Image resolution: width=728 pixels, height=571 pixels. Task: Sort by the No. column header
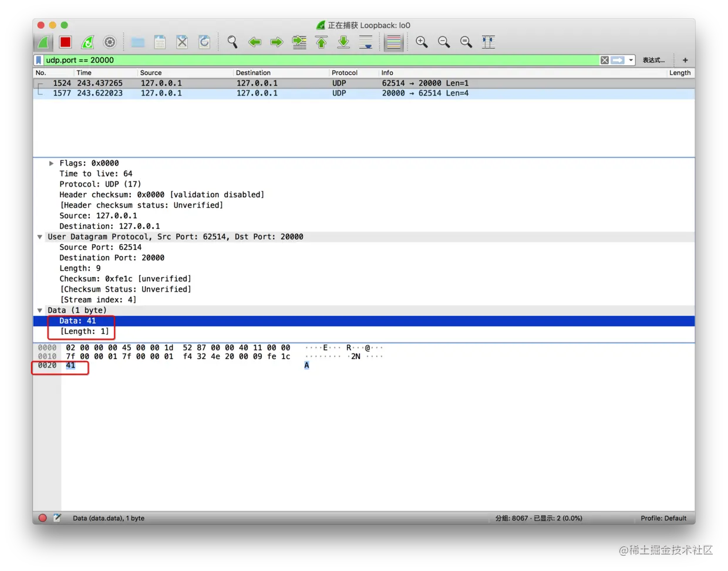pyautogui.click(x=53, y=73)
